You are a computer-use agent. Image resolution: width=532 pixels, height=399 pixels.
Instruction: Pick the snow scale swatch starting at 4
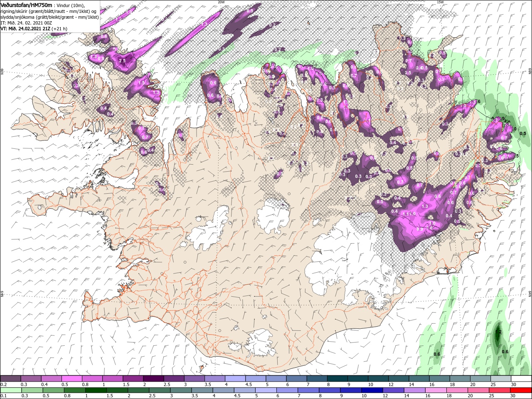235,379
